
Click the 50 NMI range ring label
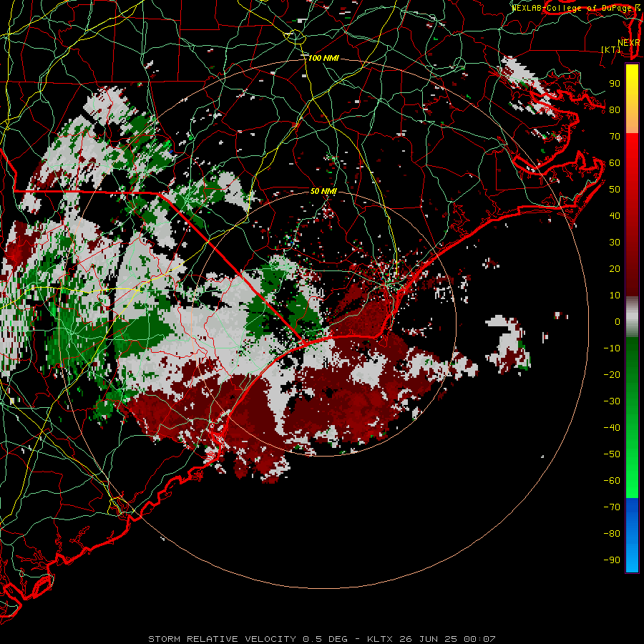(x=323, y=191)
